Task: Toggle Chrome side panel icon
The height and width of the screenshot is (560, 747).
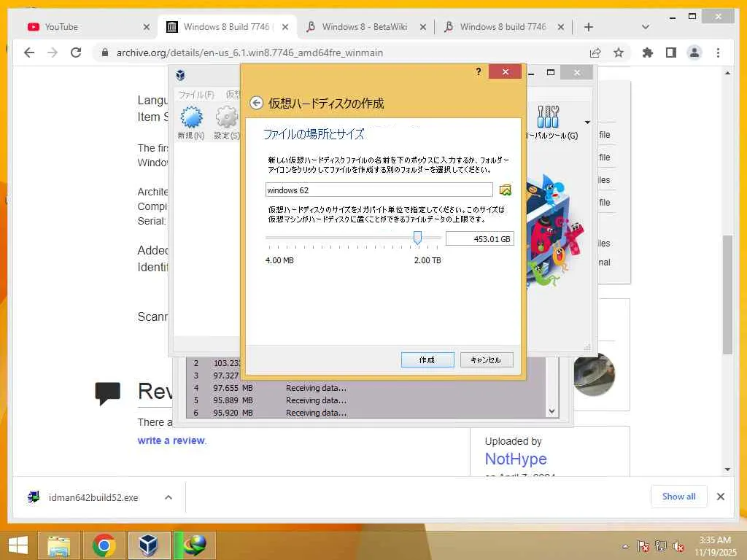Action: point(671,52)
